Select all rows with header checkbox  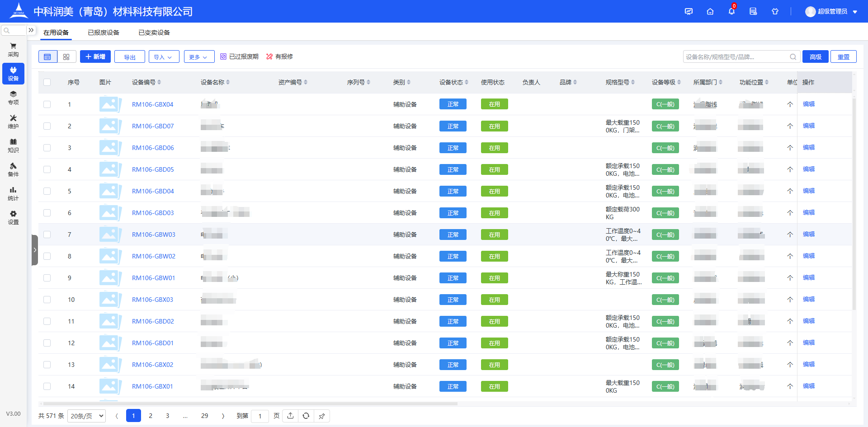tap(47, 82)
